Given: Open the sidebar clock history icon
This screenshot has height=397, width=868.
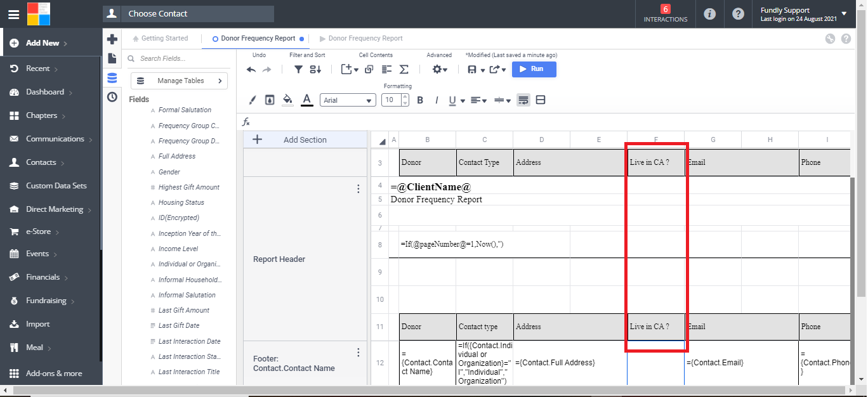Looking at the screenshot, I should (x=112, y=96).
